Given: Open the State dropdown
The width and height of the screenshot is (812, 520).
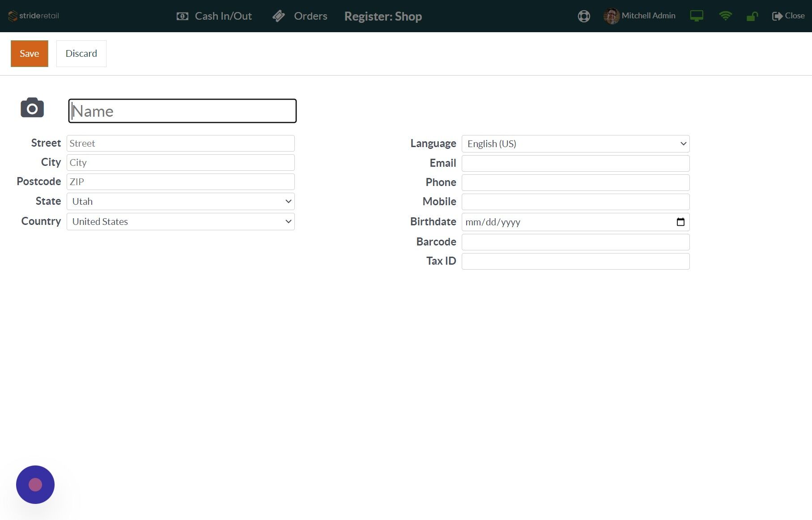Looking at the screenshot, I should 180,201.
